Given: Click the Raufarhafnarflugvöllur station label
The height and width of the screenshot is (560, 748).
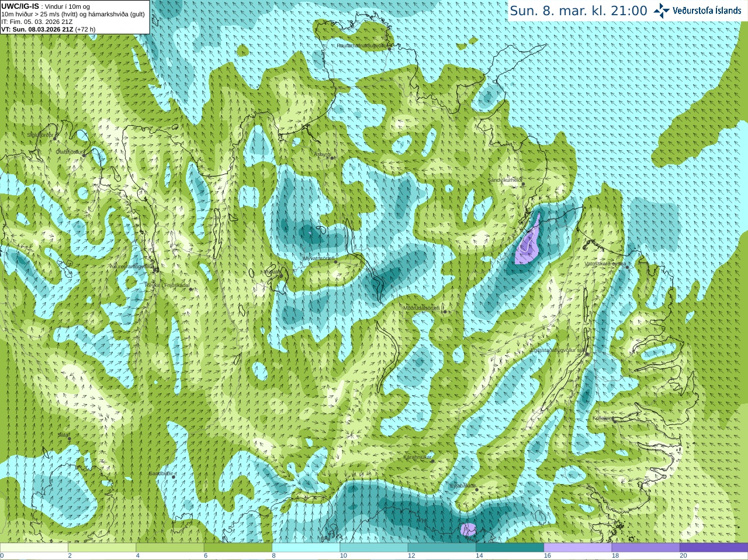Looking at the screenshot, I should click(362, 45).
